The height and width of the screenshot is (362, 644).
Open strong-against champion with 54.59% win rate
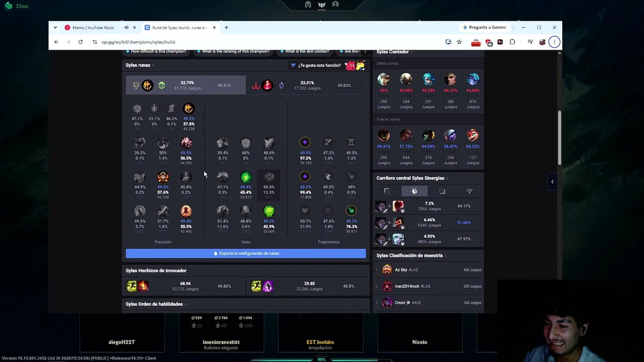point(428,135)
